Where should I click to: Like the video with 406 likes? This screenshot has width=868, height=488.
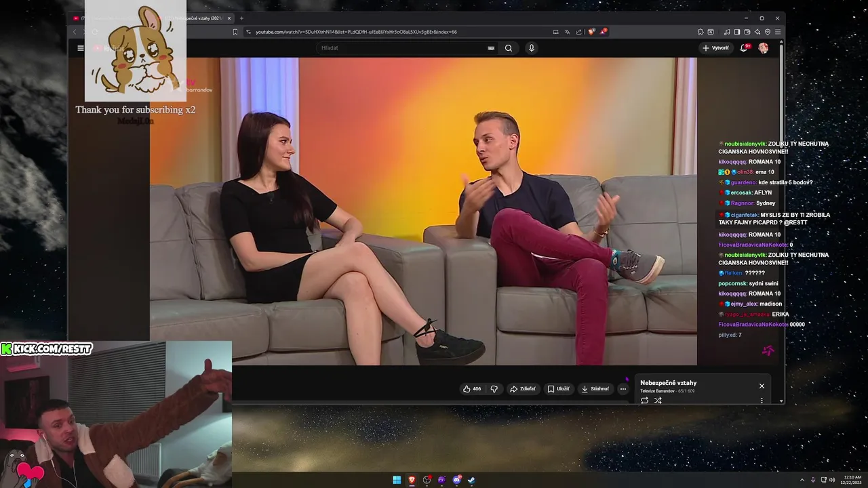(x=472, y=389)
